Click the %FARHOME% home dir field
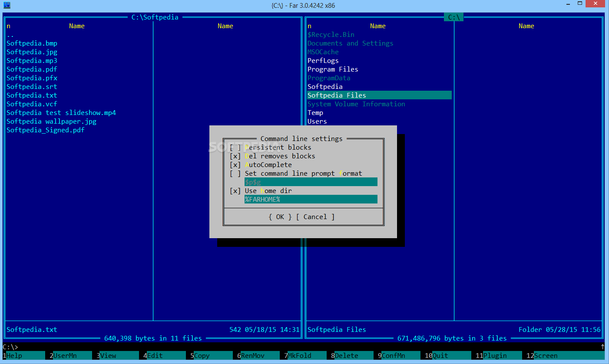 pyautogui.click(x=311, y=200)
